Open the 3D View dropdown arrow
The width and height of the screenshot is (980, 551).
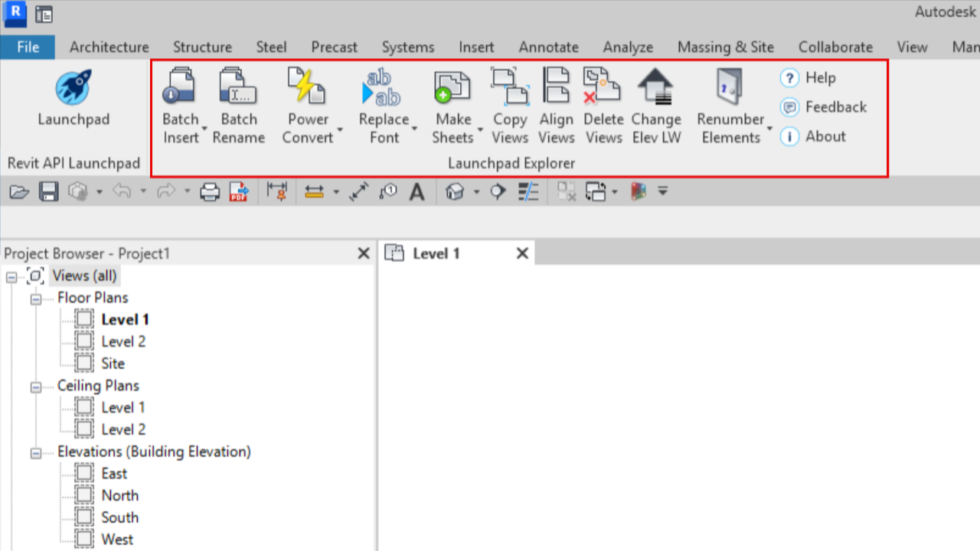pos(477,191)
